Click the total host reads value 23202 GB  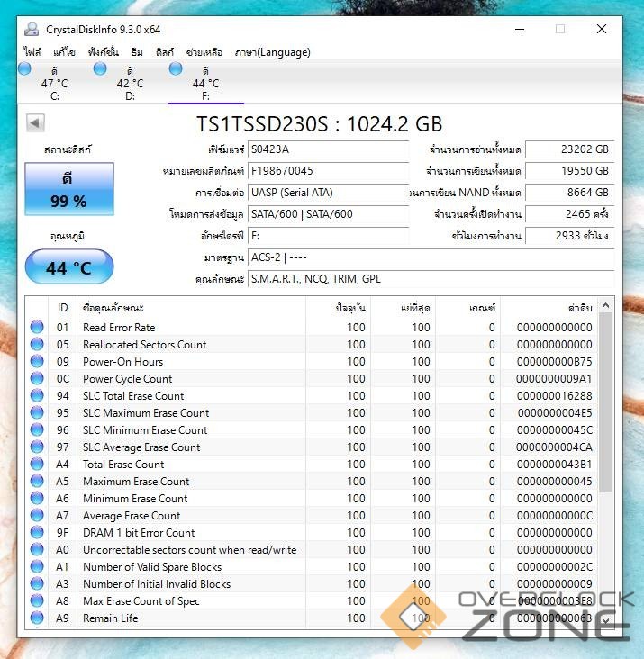pyautogui.click(x=569, y=149)
